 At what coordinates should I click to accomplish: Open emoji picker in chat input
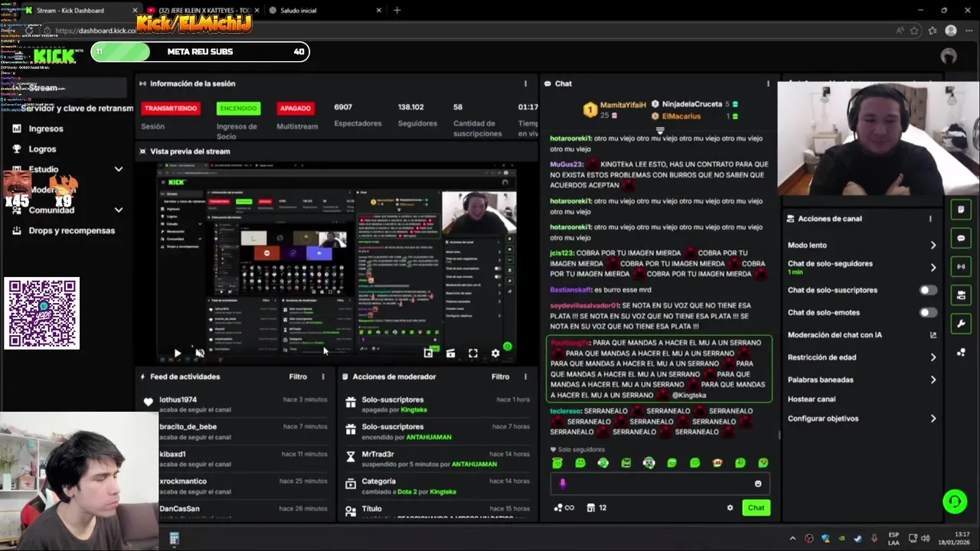pyautogui.click(x=758, y=484)
